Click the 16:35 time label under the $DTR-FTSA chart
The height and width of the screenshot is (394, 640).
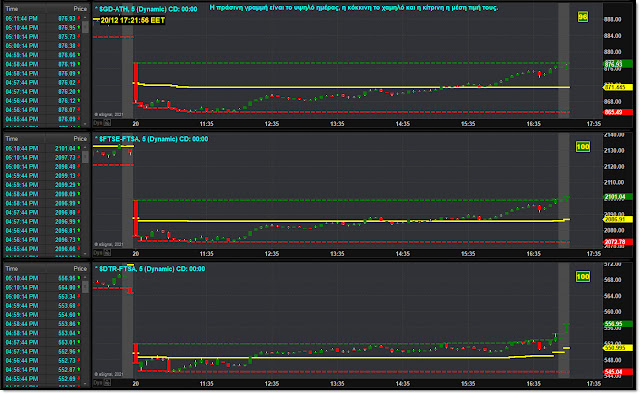533,383
